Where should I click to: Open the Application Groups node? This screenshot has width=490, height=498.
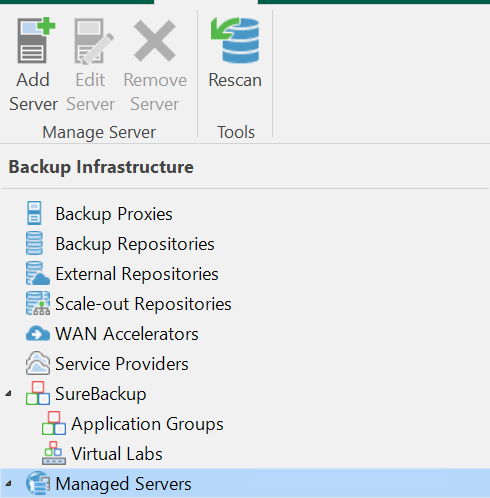[x=147, y=424]
